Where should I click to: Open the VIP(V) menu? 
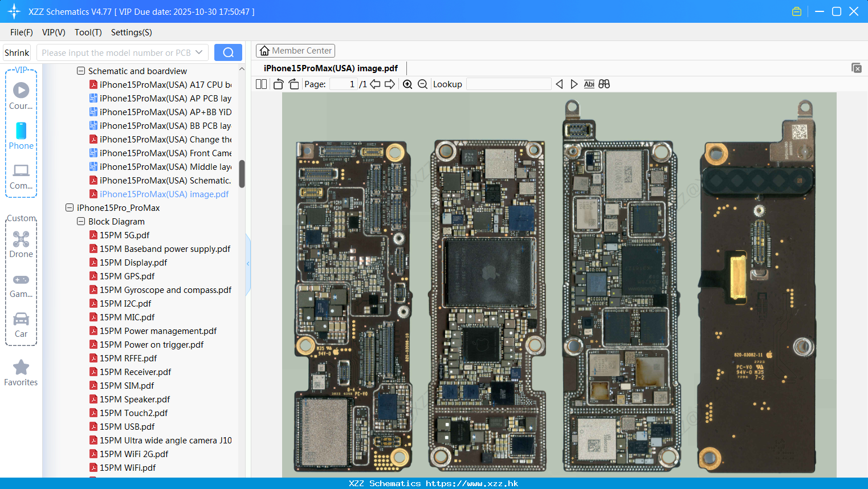point(54,32)
